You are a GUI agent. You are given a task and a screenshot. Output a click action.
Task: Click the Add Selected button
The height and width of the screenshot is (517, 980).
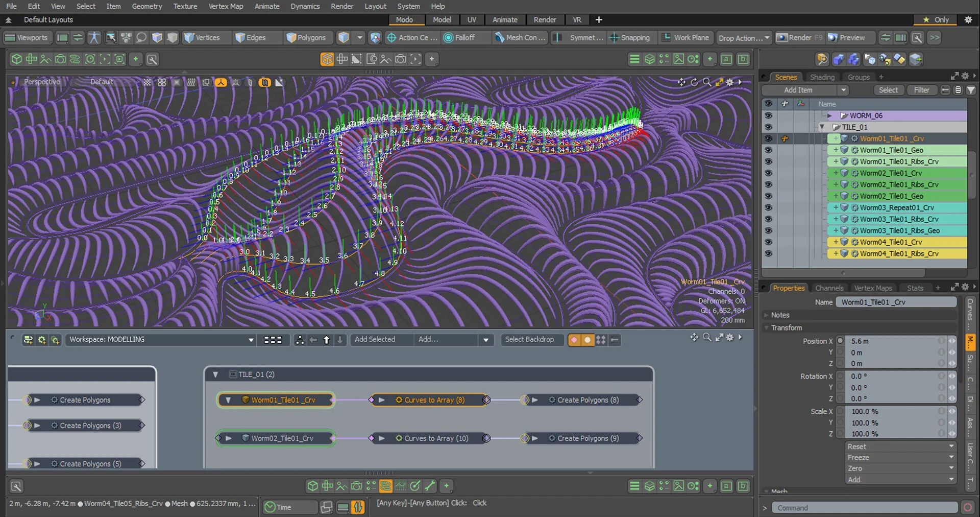click(375, 340)
